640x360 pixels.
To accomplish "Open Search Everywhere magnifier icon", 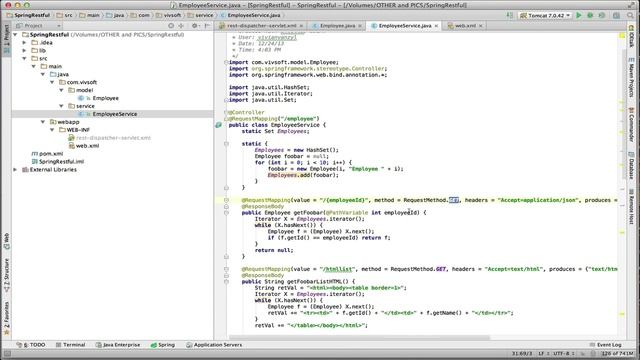I will click(631, 16).
